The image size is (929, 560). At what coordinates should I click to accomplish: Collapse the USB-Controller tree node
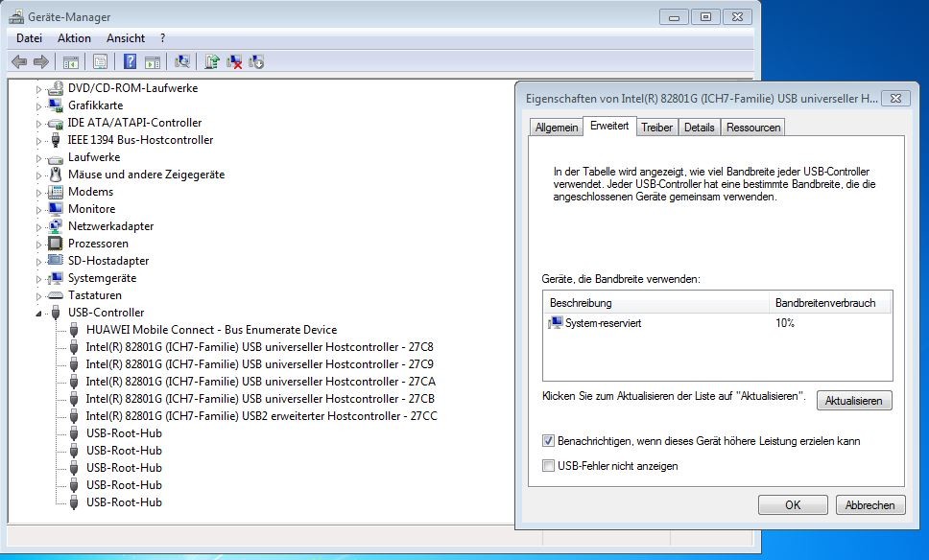[39, 314]
